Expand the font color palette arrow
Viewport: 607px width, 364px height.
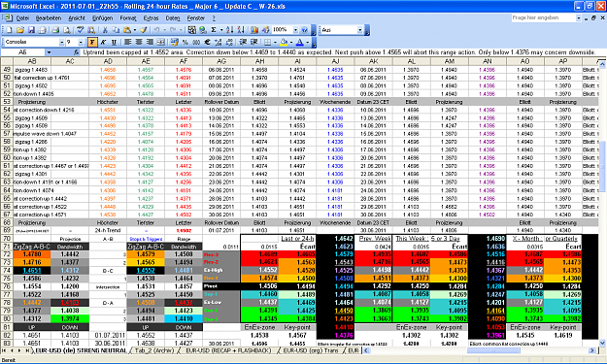point(307,42)
